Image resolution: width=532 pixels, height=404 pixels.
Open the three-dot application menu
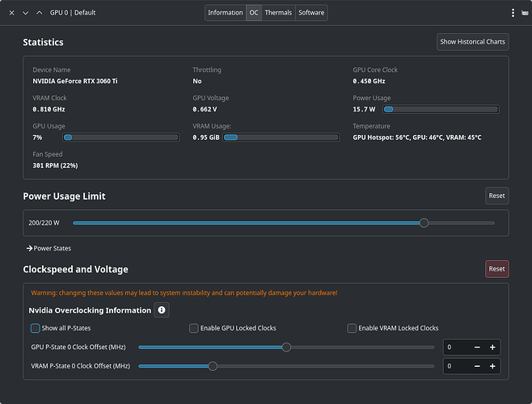(x=513, y=13)
